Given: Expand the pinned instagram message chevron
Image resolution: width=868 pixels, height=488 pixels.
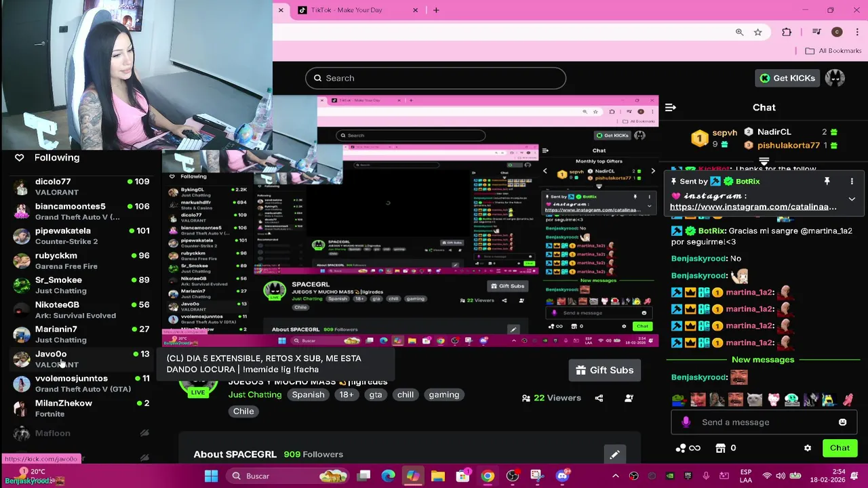Looking at the screenshot, I should pyautogui.click(x=852, y=199).
